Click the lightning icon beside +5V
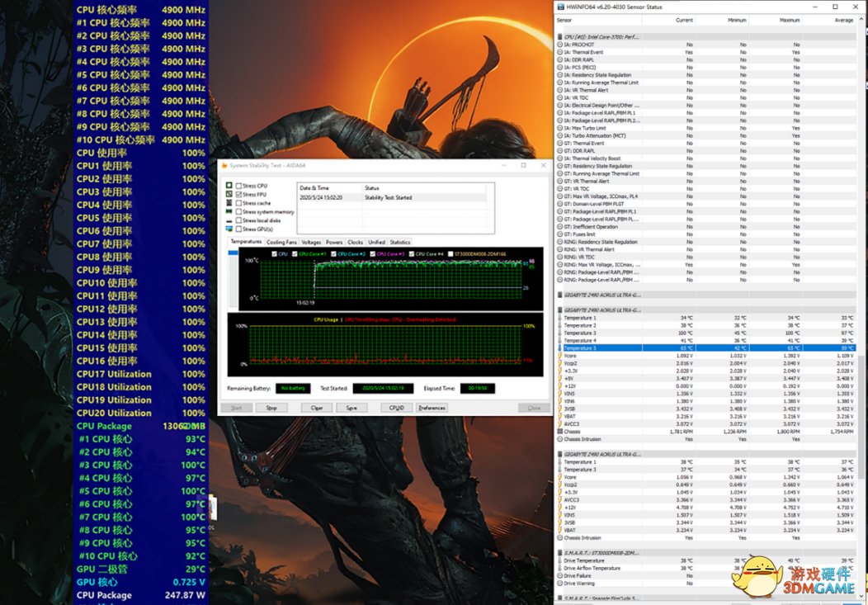This screenshot has height=605, width=868. point(559,379)
